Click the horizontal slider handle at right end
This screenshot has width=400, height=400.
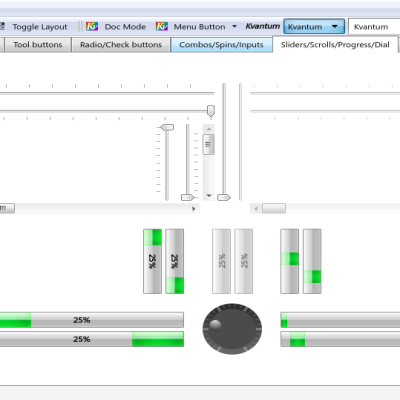pyautogui.click(x=211, y=111)
